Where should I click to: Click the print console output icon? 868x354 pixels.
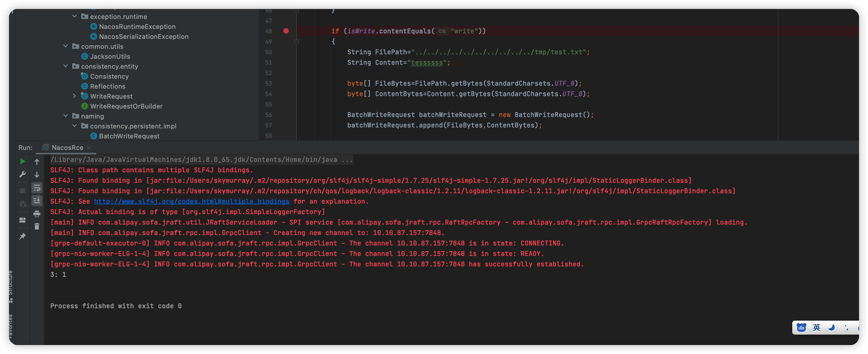pyautogui.click(x=37, y=214)
